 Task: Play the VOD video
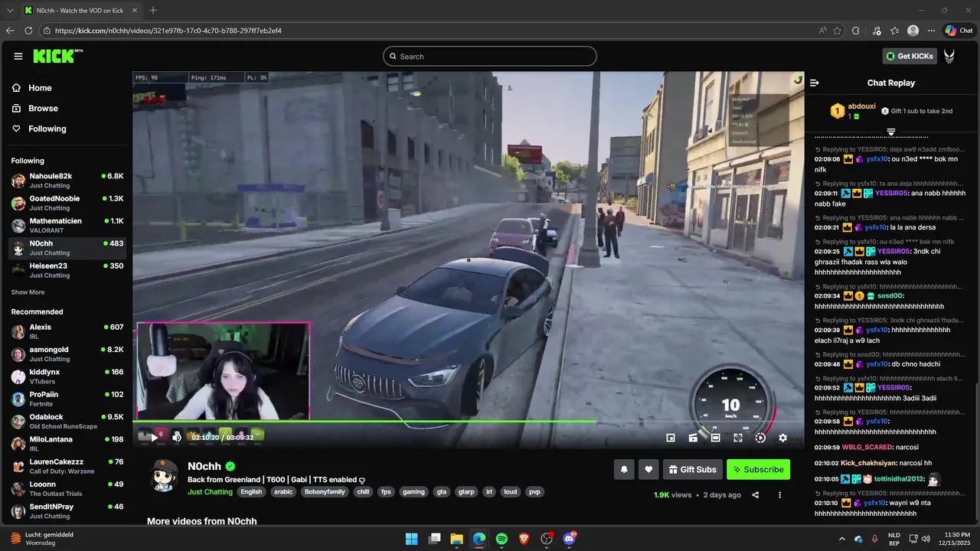point(154,438)
